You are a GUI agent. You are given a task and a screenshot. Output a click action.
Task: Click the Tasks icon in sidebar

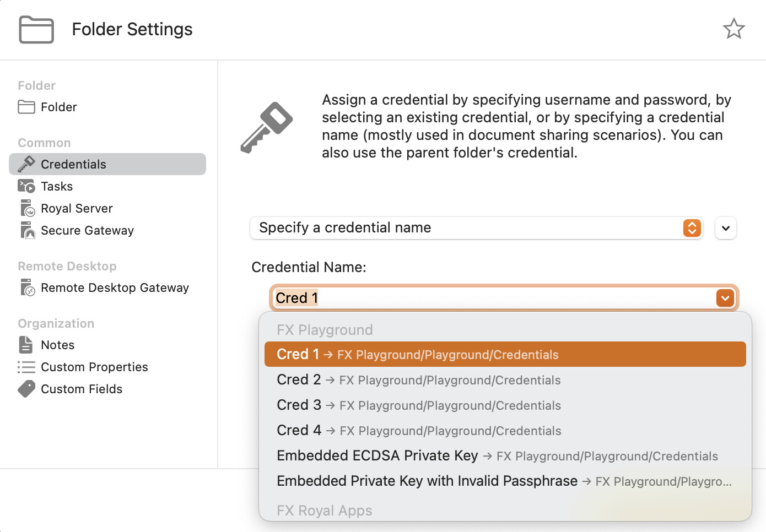coord(26,186)
